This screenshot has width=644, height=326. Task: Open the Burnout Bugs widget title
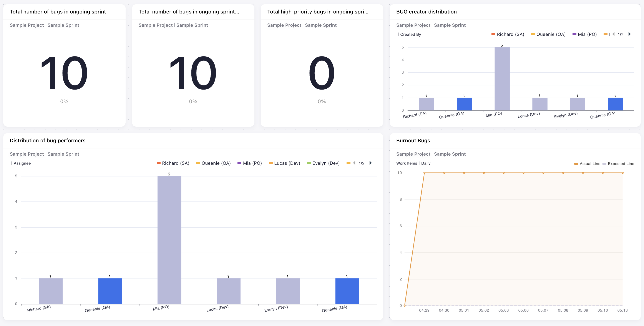413,140
